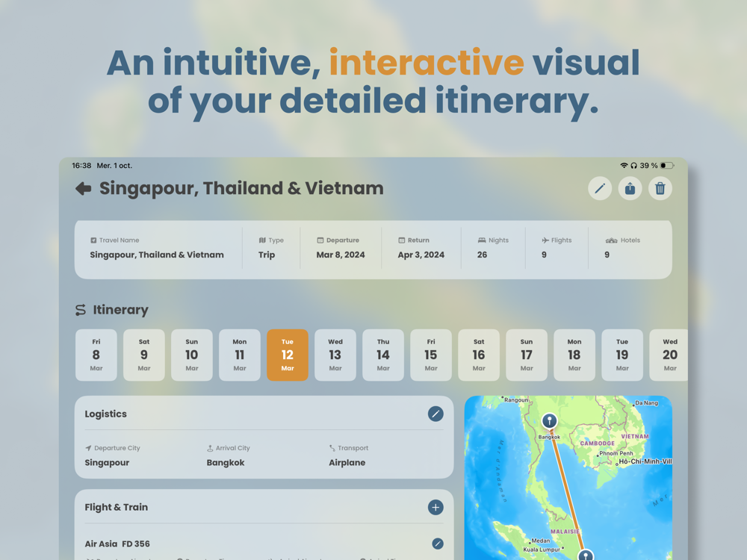The height and width of the screenshot is (560, 747).
Task: Click the Apr 3, 2024 return date
Action: 421,255
